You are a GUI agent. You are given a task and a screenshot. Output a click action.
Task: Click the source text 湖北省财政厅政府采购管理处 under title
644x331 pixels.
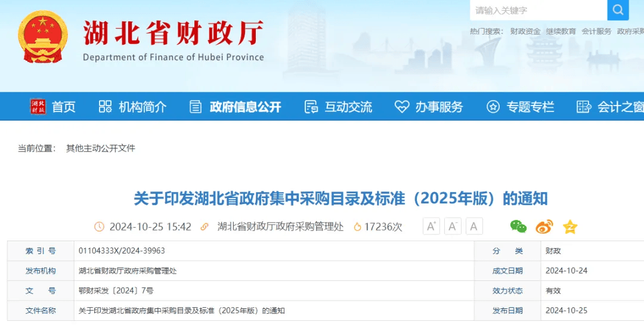tap(280, 227)
